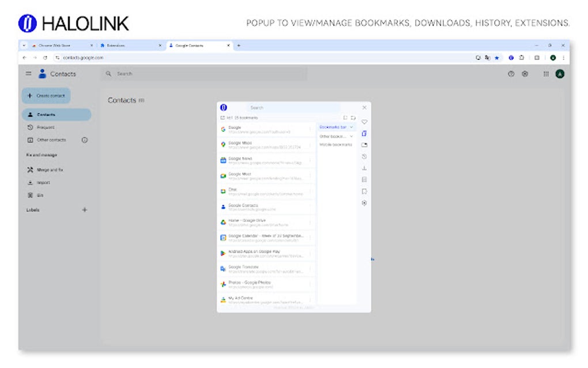Open Merge and fix in the sidebar

click(x=50, y=170)
